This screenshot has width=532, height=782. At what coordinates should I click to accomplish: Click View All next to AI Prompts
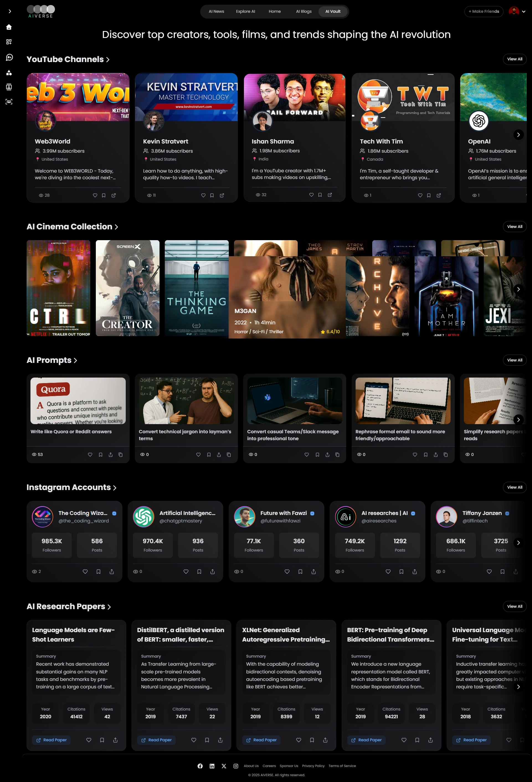pyautogui.click(x=514, y=360)
